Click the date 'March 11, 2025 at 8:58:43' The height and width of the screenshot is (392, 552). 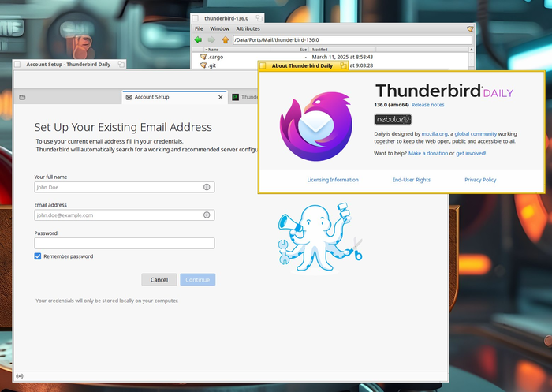(x=342, y=57)
